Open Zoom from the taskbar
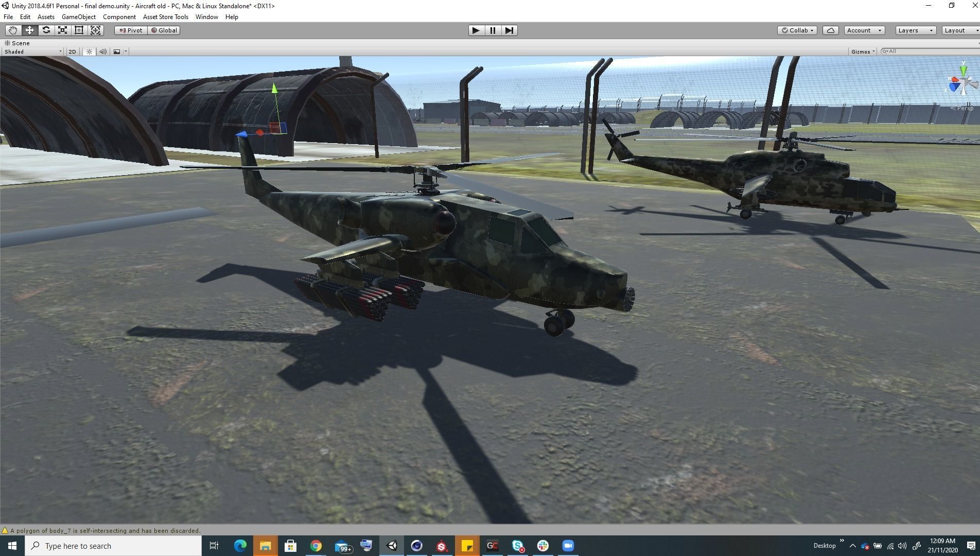980x556 pixels. pos(568,546)
